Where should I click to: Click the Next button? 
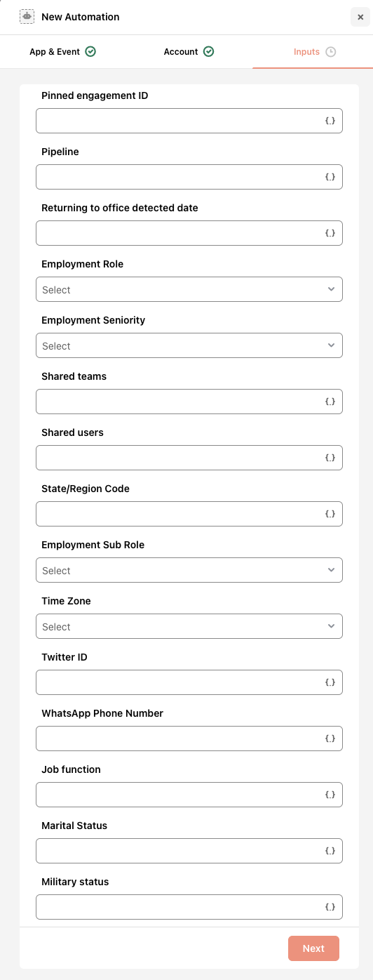pos(313,948)
